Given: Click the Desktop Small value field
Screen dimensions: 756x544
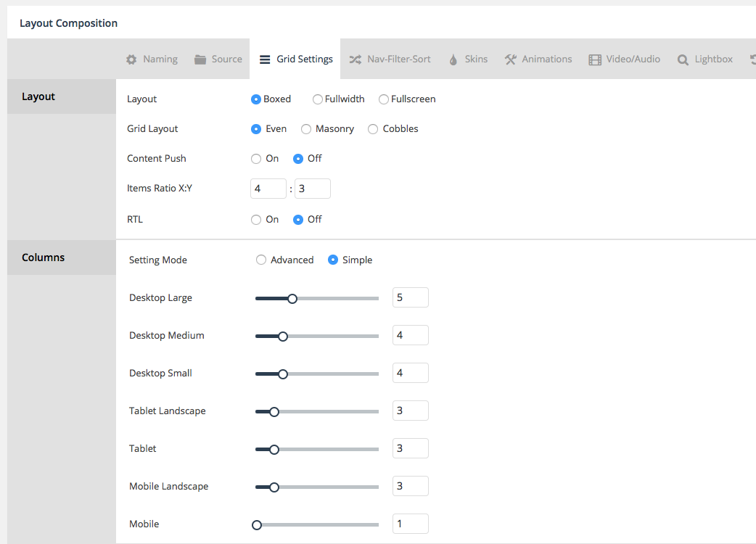Looking at the screenshot, I should pos(411,373).
